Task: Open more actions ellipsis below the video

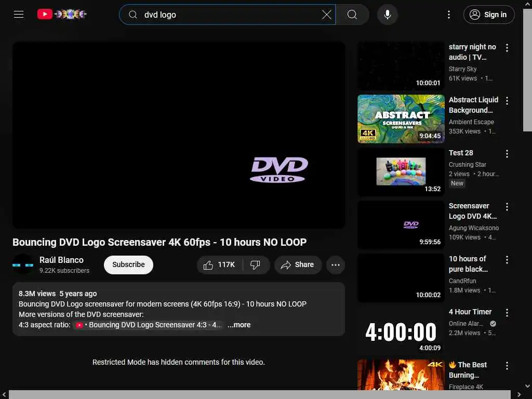Action: pos(335,264)
